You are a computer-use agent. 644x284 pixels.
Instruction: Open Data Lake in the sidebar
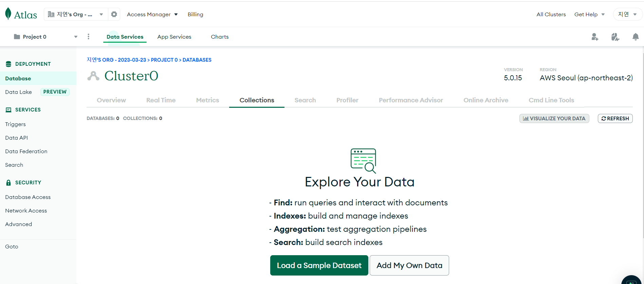coord(18,92)
